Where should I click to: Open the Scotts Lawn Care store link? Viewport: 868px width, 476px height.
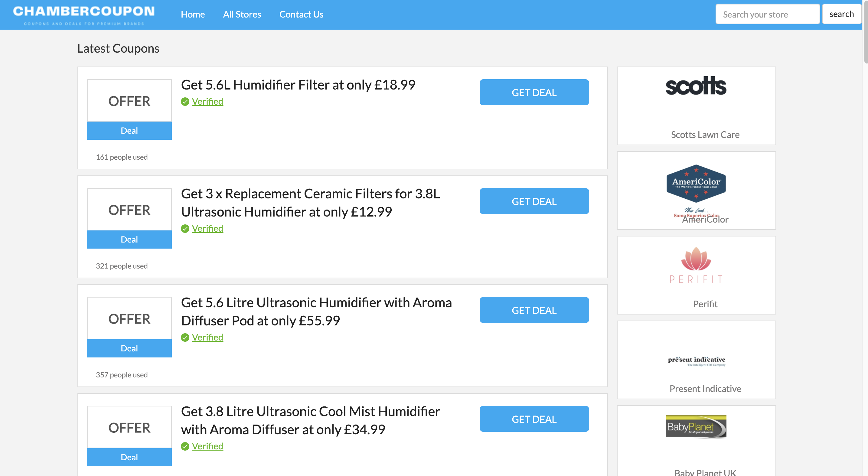pyautogui.click(x=705, y=134)
